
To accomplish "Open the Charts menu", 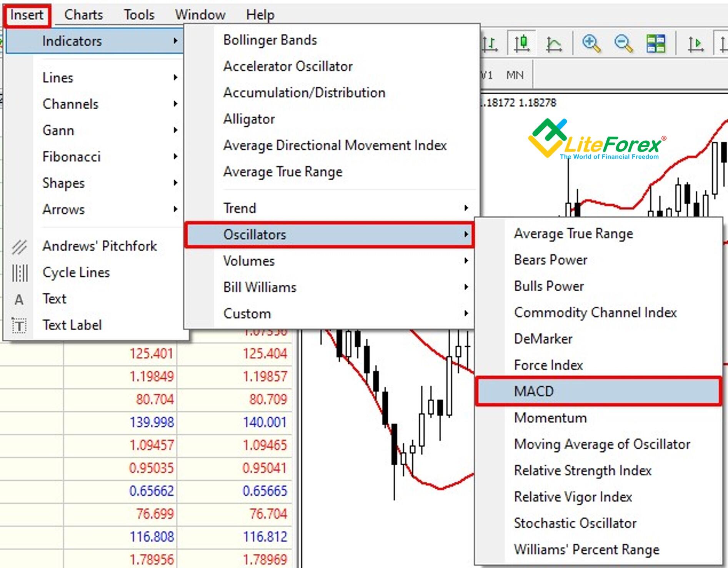I will 84,14.
